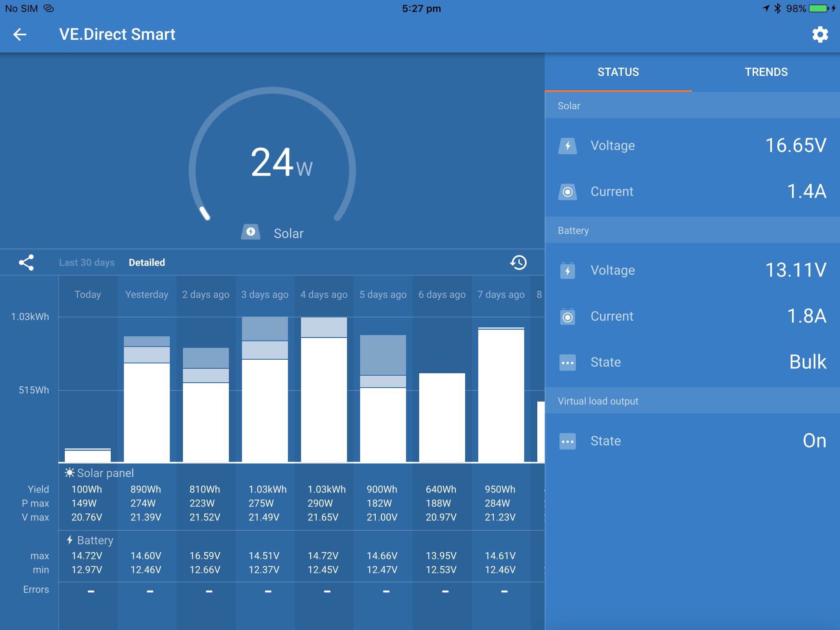Select the Detailed history view
Screen dimensions: 840x630
click(x=147, y=262)
